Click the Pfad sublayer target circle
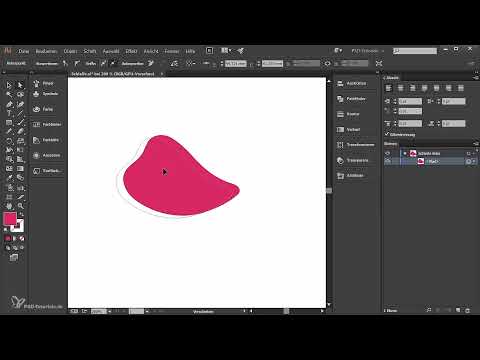480x360 pixels. [468, 161]
